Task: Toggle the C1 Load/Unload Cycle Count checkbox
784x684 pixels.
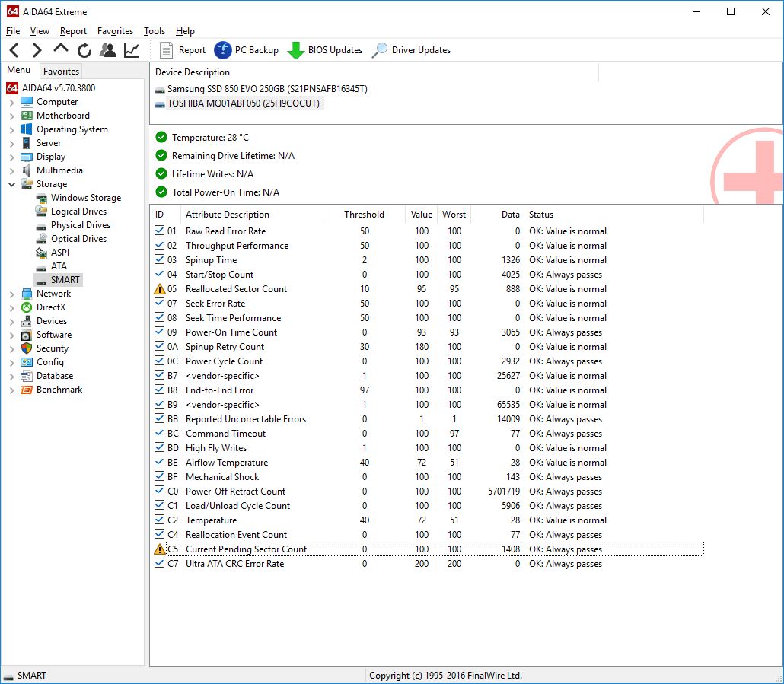Action: (x=160, y=505)
